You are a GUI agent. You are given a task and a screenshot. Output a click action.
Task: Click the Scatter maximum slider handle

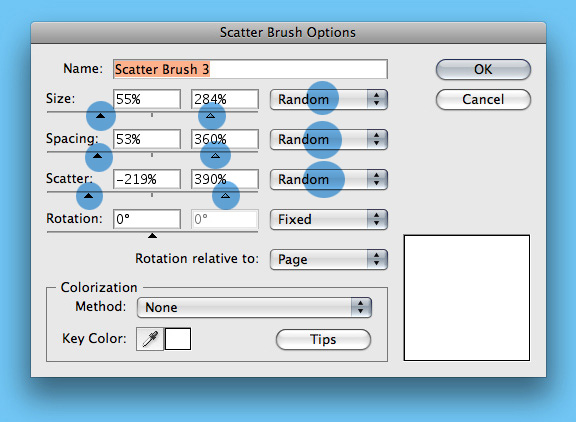[225, 196]
